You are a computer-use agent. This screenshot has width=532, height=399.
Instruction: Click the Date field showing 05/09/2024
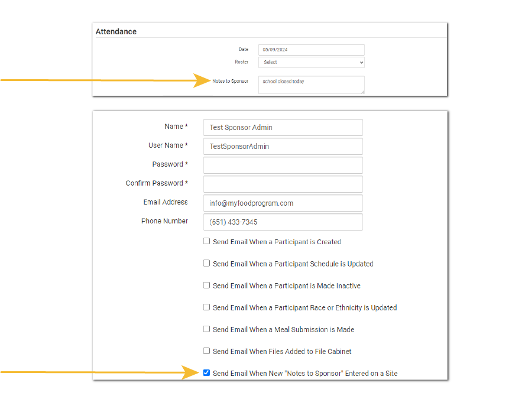[x=311, y=50]
